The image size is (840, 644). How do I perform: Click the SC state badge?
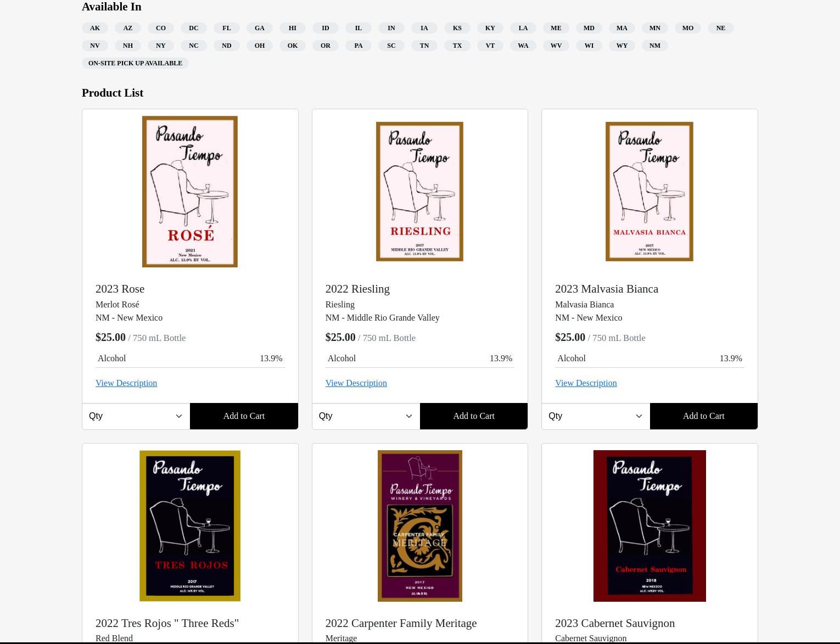[x=391, y=46]
